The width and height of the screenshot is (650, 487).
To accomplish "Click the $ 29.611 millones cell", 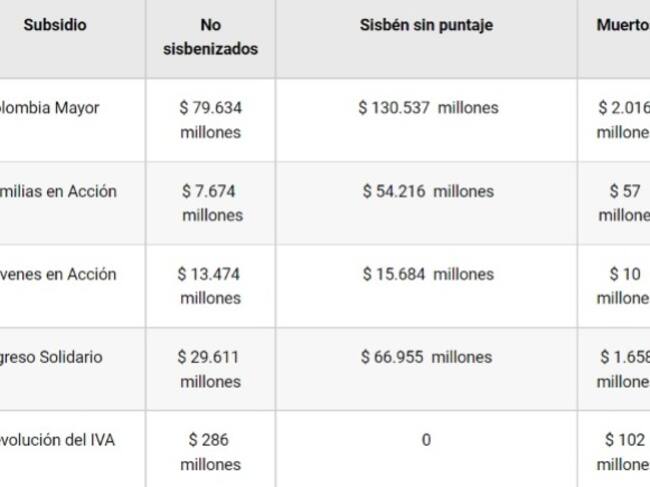I will 210,369.
